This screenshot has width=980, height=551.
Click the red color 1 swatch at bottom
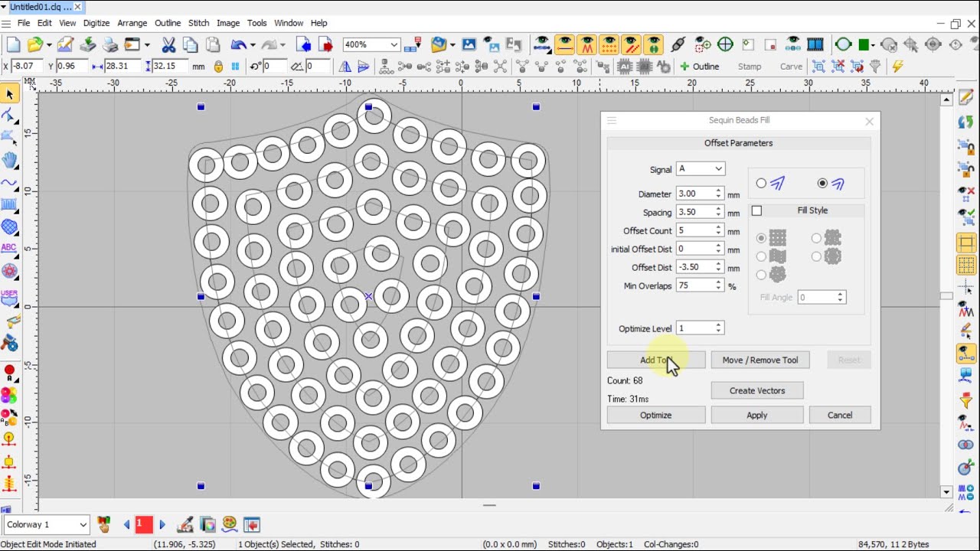[x=144, y=524]
